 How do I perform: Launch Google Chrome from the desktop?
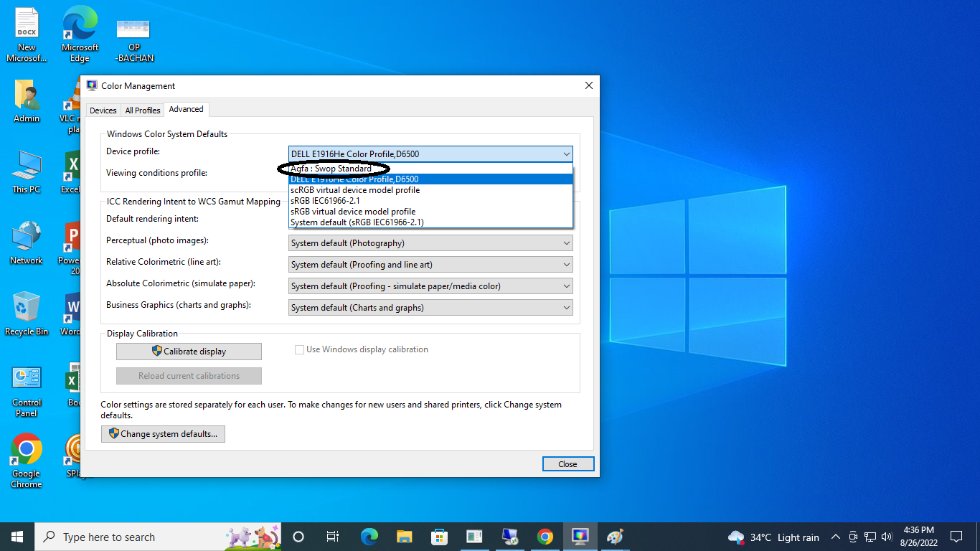coord(27,461)
